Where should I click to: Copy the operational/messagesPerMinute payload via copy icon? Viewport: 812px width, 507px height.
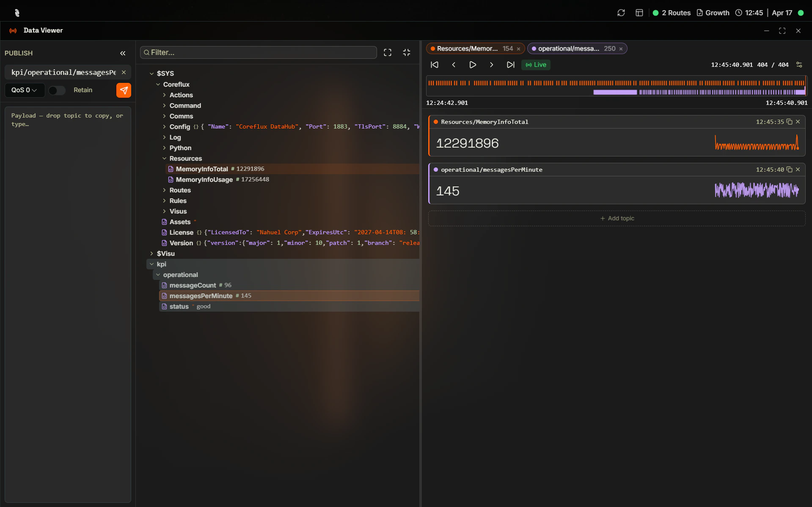coord(789,170)
